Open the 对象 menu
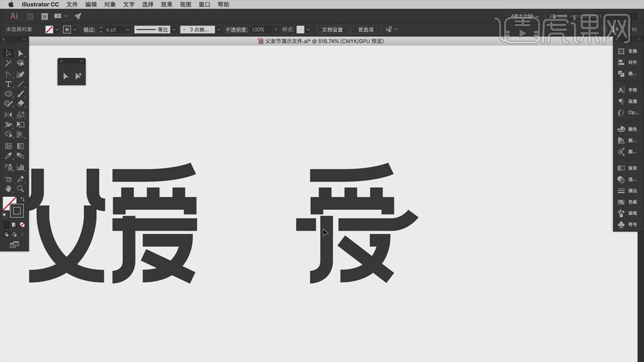 click(x=110, y=5)
